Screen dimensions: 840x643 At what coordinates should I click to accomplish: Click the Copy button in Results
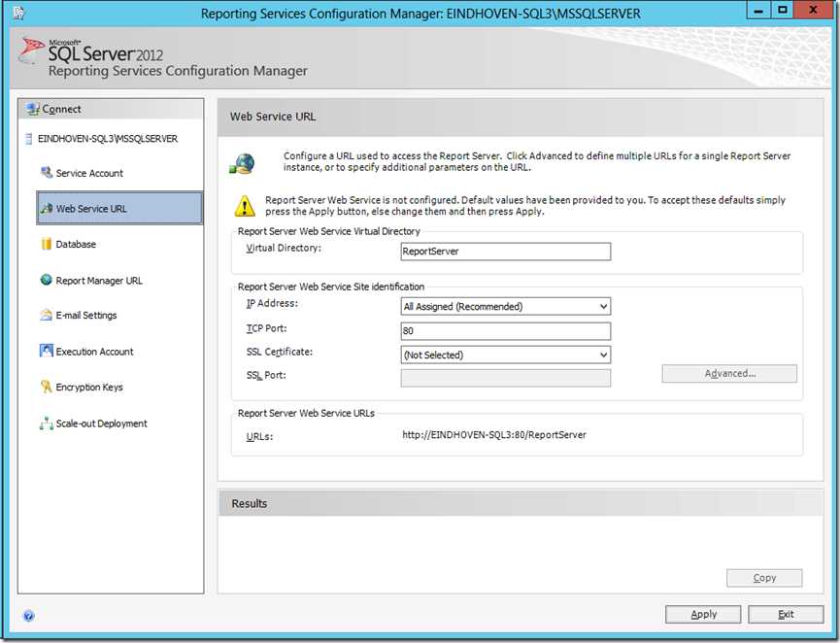coord(764,578)
